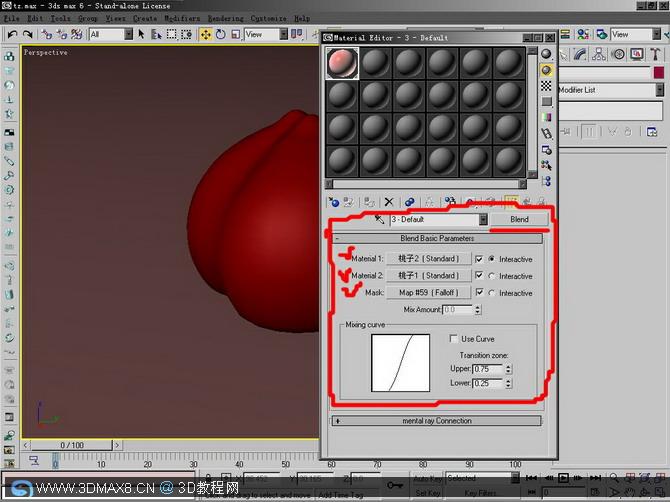Click the Redo arrow in main toolbar
This screenshot has width=670, height=502.
click(28, 34)
